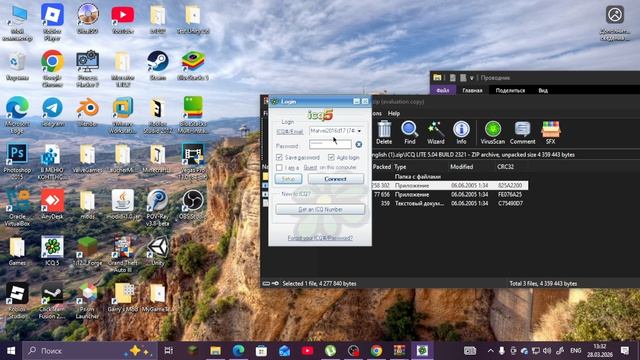Select the Roblox Studio shortcut with black icon

pos(17,301)
